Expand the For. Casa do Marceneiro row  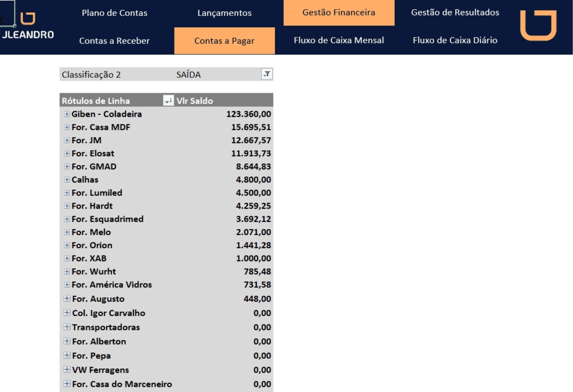(x=67, y=384)
